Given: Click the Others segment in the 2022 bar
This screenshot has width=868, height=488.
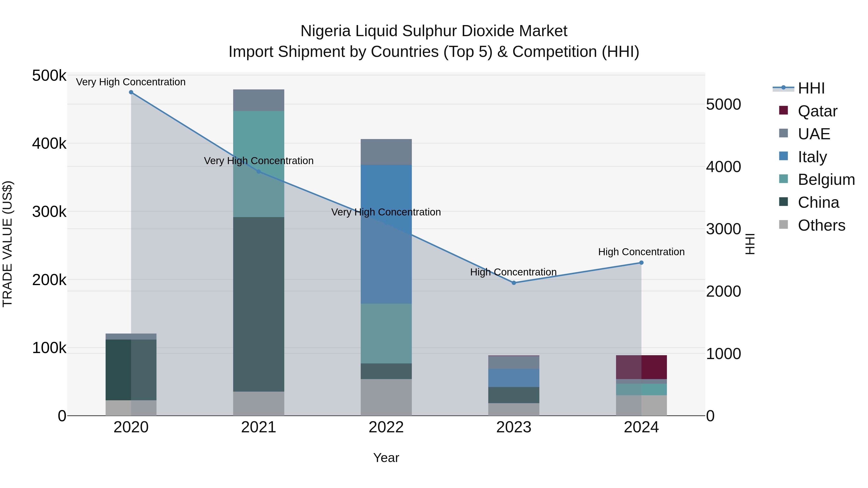Looking at the screenshot, I should (x=386, y=397).
